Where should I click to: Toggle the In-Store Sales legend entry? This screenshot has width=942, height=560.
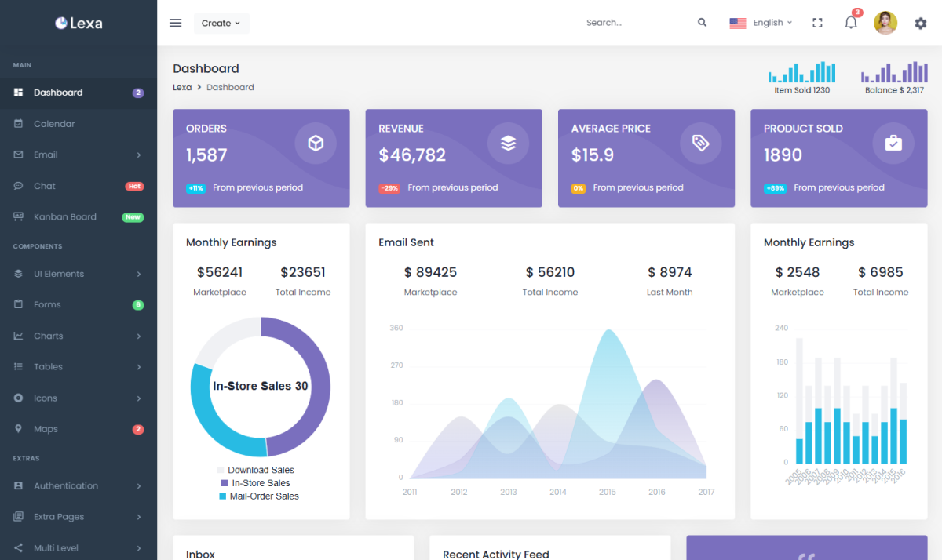[x=260, y=483]
